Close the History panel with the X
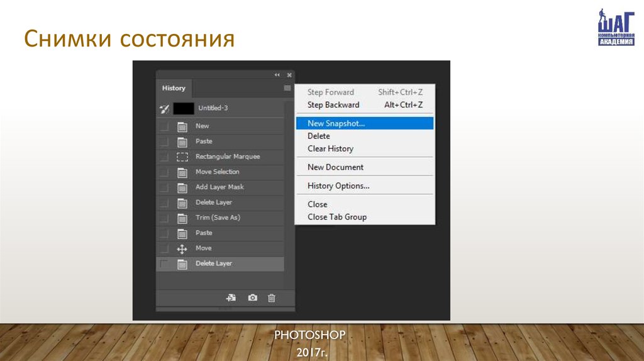 [289, 75]
